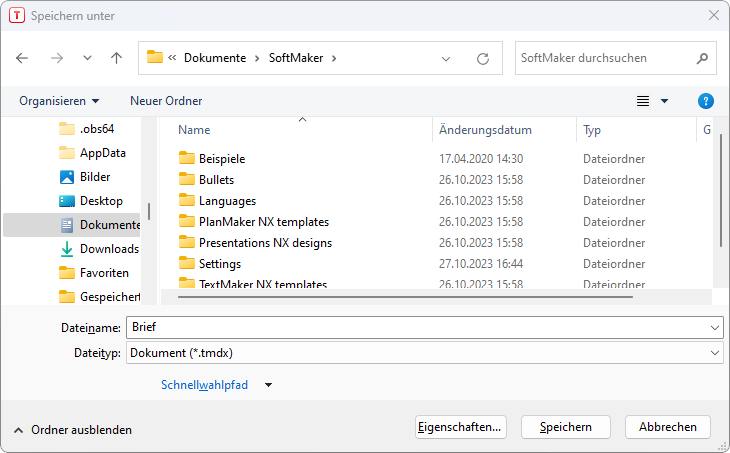The image size is (730, 453).
Task: Click the Abbrechen button
Action: pos(668,427)
